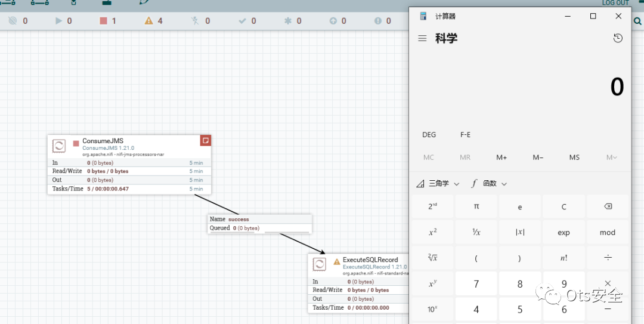Expand the 三角学 trigonometry dropdown

click(x=438, y=184)
